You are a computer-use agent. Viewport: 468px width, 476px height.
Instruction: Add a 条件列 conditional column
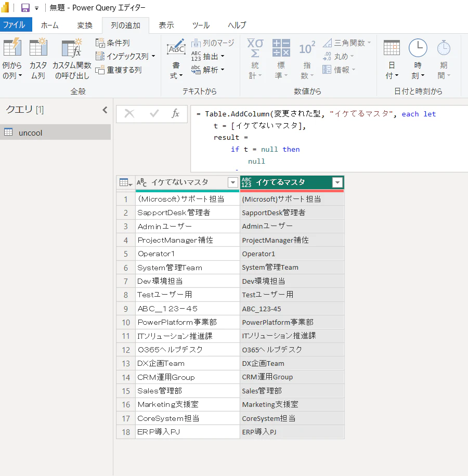(x=113, y=43)
